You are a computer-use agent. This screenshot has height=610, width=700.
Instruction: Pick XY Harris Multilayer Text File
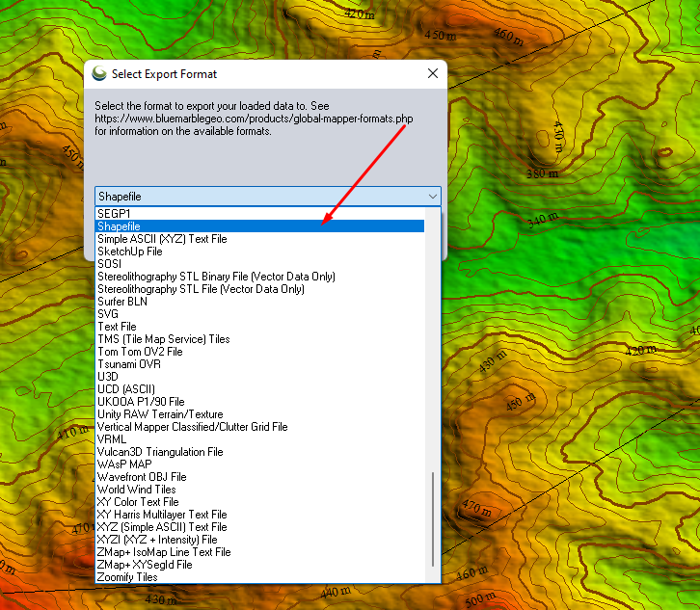(x=260, y=515)
